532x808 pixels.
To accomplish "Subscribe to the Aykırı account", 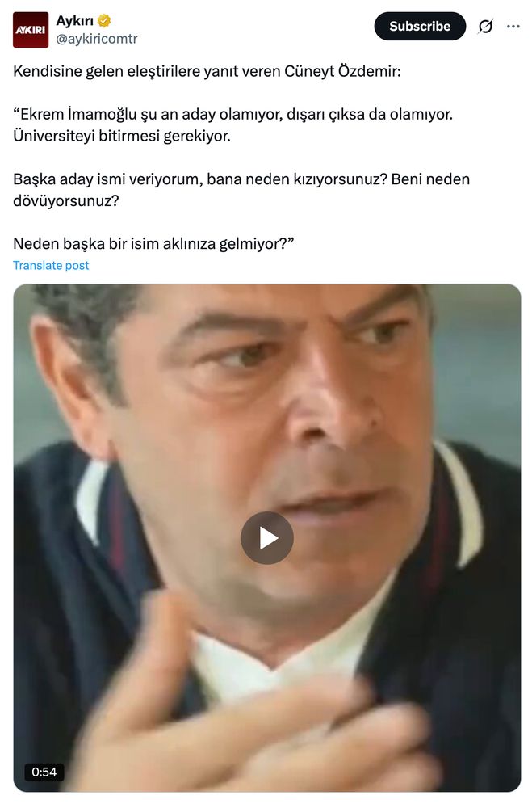I will (420, 27).
